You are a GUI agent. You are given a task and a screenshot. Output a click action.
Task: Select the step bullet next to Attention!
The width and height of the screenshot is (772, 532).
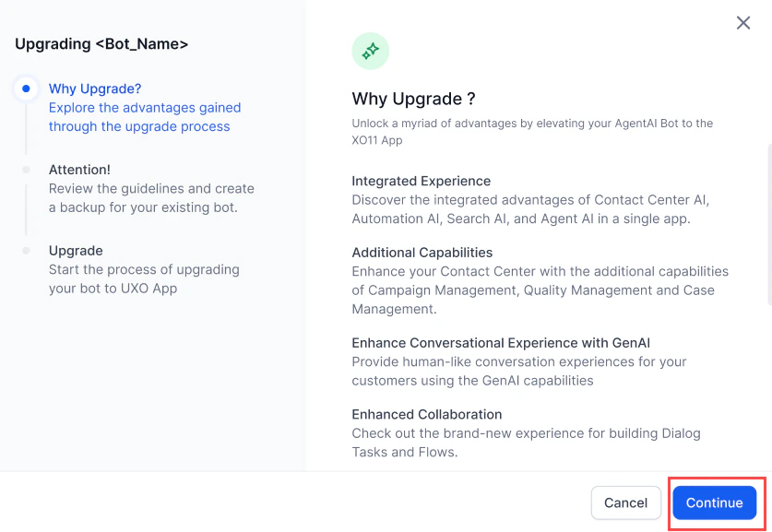pos(26,170)
